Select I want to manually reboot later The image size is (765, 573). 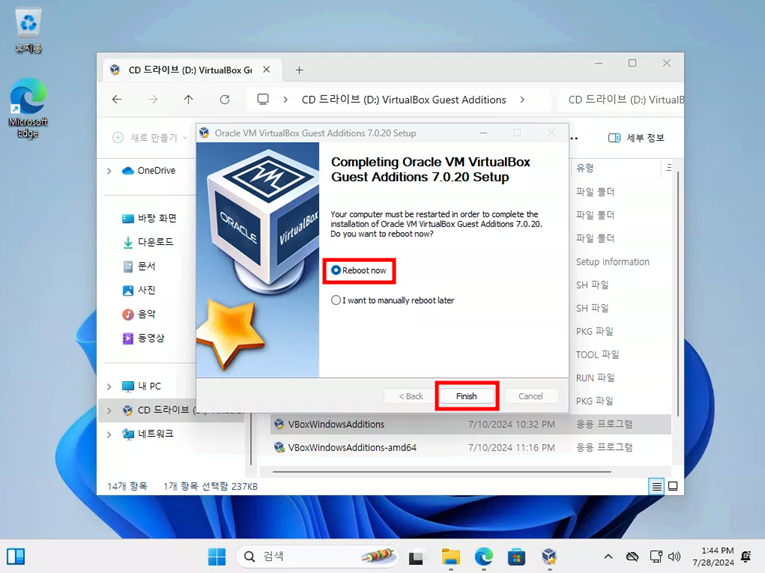coord(336,300)
